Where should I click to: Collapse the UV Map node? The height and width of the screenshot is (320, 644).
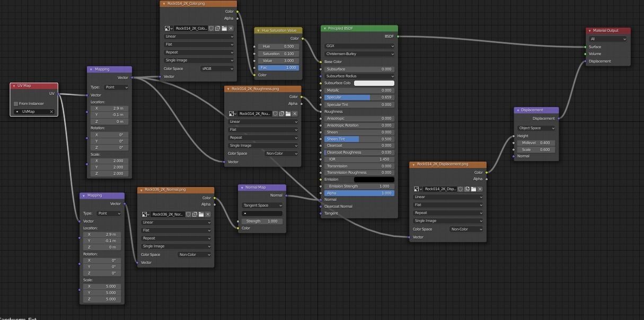click(14, 85)
